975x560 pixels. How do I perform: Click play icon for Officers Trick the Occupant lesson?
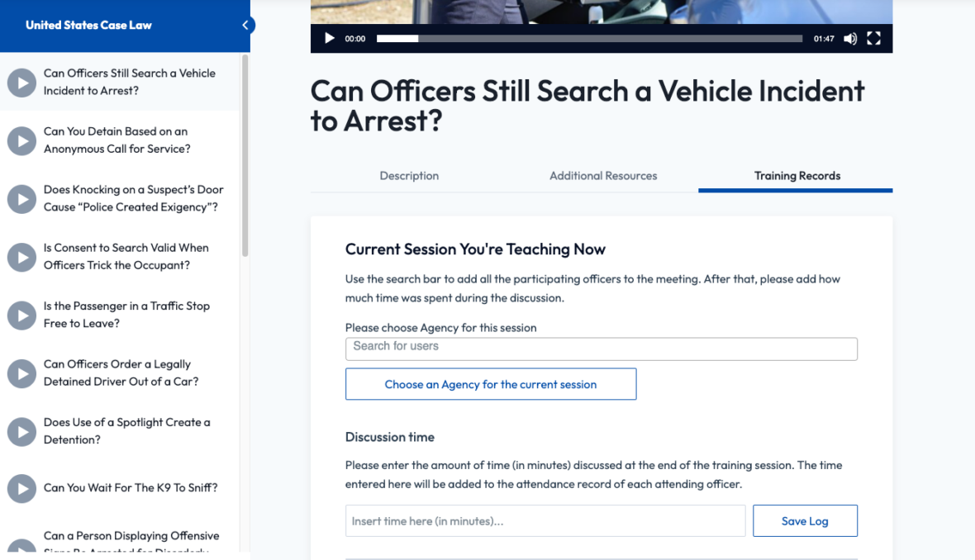[x=21, y=257]
